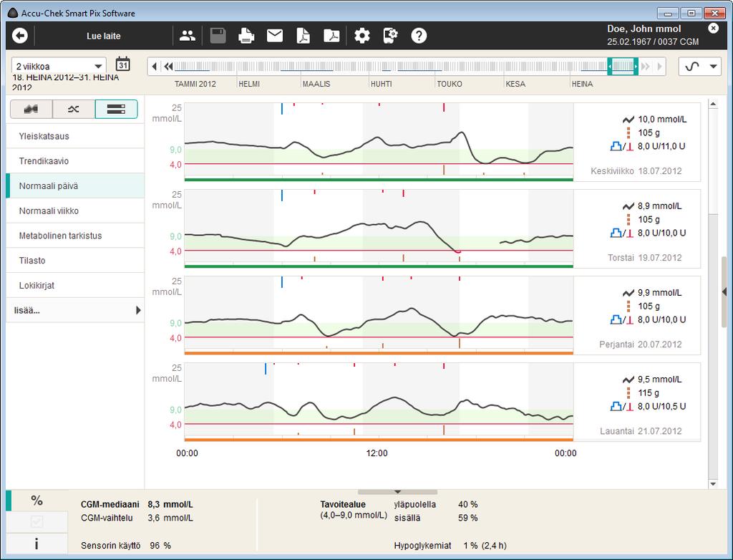Expand the collapsed side panel arrow
The height and width of the screenshot is (560, 733).
pyautogui.click(x=724, y=291)
